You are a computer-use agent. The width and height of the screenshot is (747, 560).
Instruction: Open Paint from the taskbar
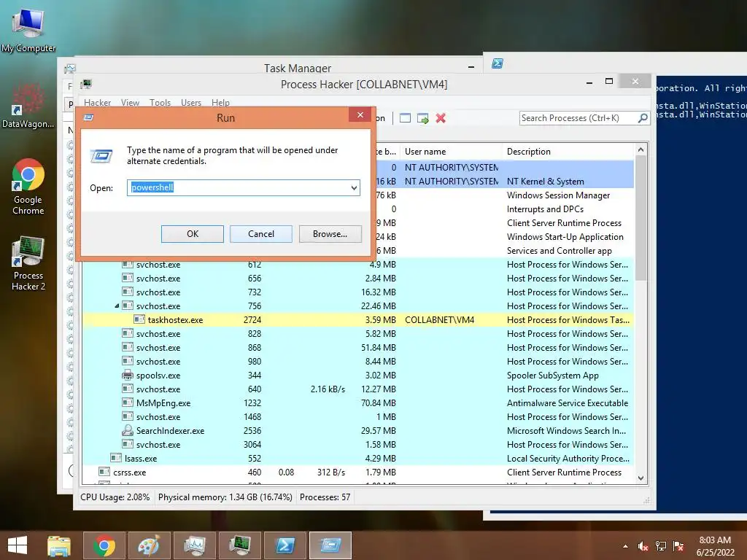(149, 545)
